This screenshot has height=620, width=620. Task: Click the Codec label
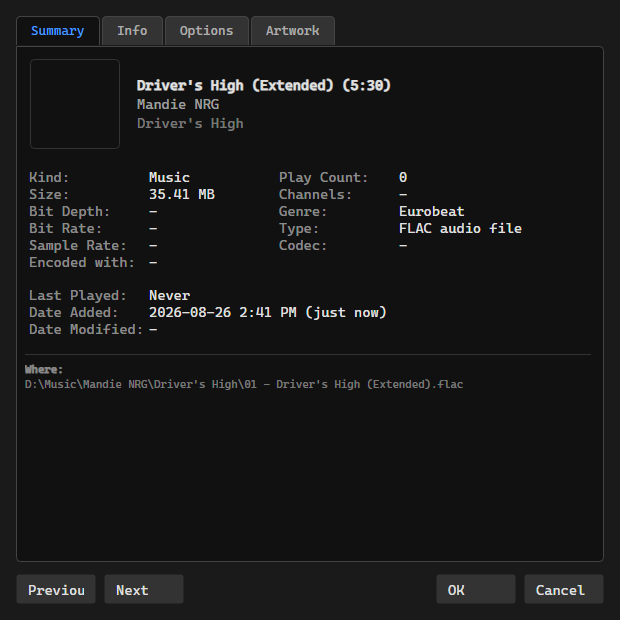tap(303, 245)
